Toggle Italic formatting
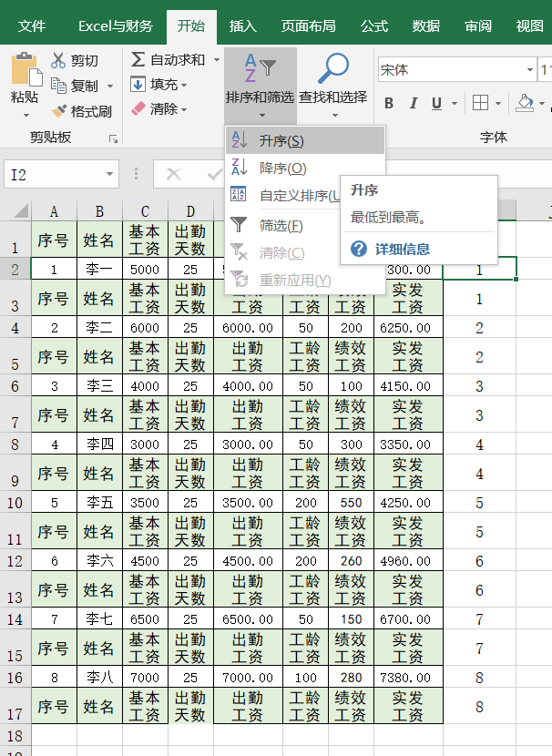The width and height of the screenshot is (552, 756). click(414, 103)
